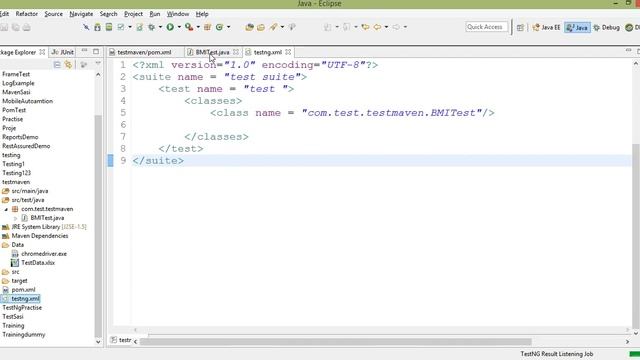Select chromedriver.exe in the Data folder

44,254
